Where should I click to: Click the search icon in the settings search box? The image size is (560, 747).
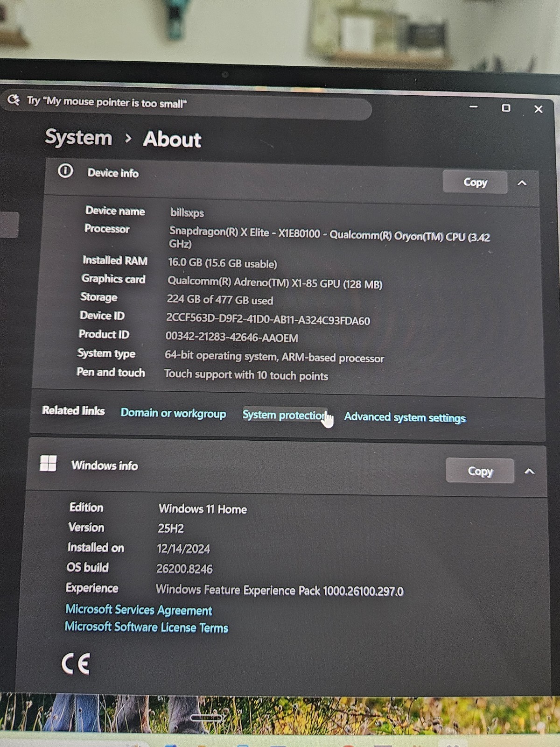click(x=14, y=99)
